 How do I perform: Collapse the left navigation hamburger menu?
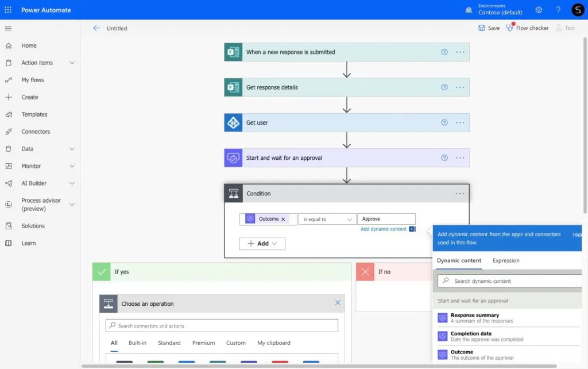tap(8, 29)
